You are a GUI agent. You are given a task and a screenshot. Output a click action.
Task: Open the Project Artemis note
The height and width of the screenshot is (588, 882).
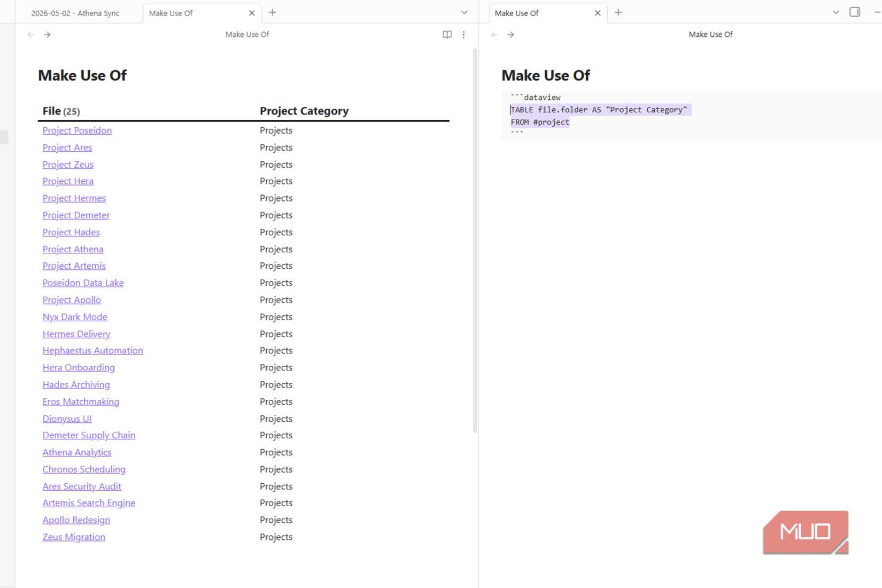(x=74, y=266)
